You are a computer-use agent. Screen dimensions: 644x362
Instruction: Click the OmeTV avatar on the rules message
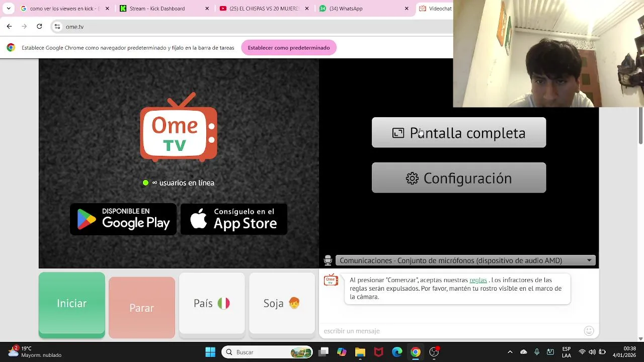(x=331, y=281)
